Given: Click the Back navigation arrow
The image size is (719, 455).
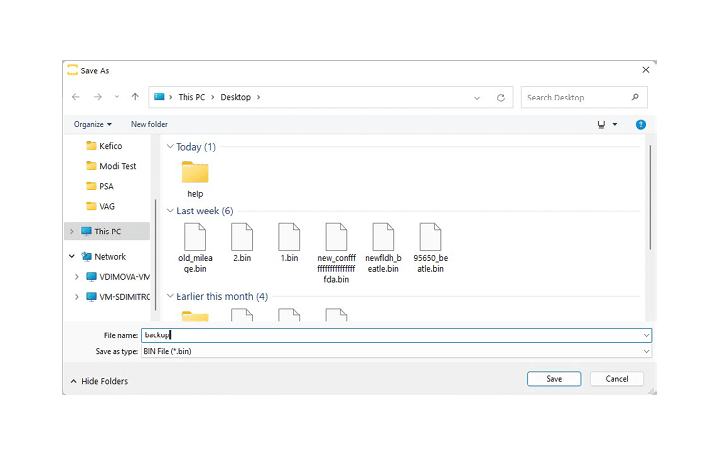Looking at the screenshot, I should click(77, 97).
